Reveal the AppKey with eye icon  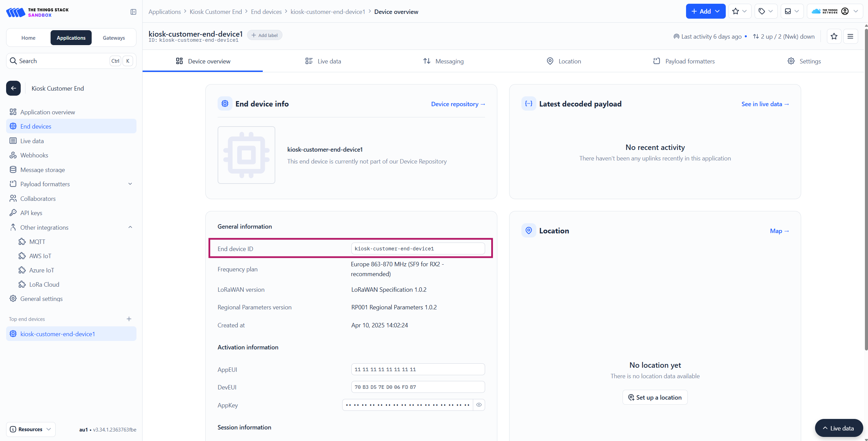tap(479, 405)
